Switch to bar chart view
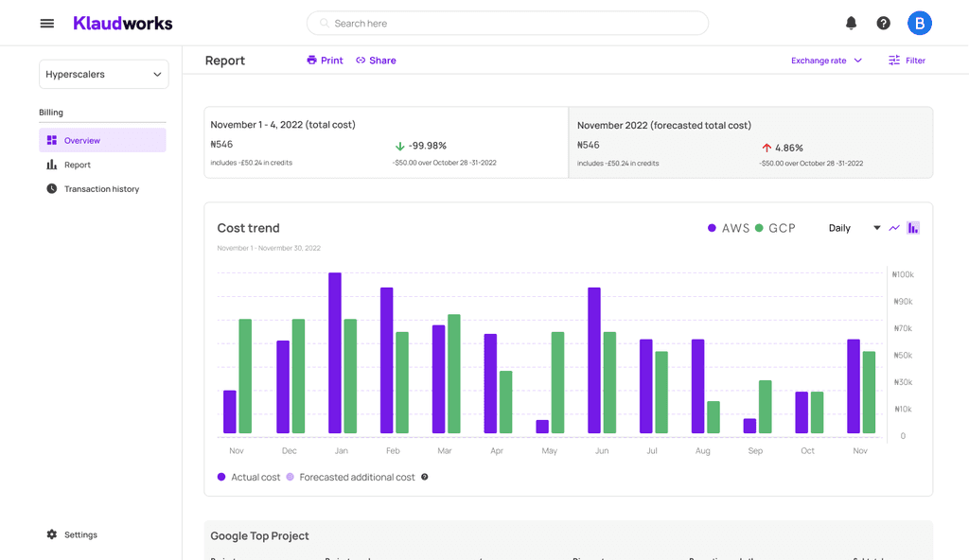969x560 pixels. click(913, 228)
